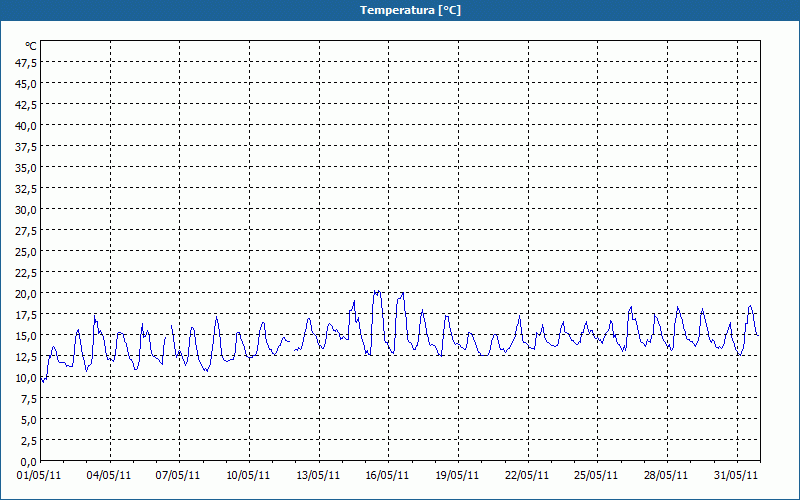Select the 35,0 y-axis label
This screenshot has width=800, height=500.
27,168
